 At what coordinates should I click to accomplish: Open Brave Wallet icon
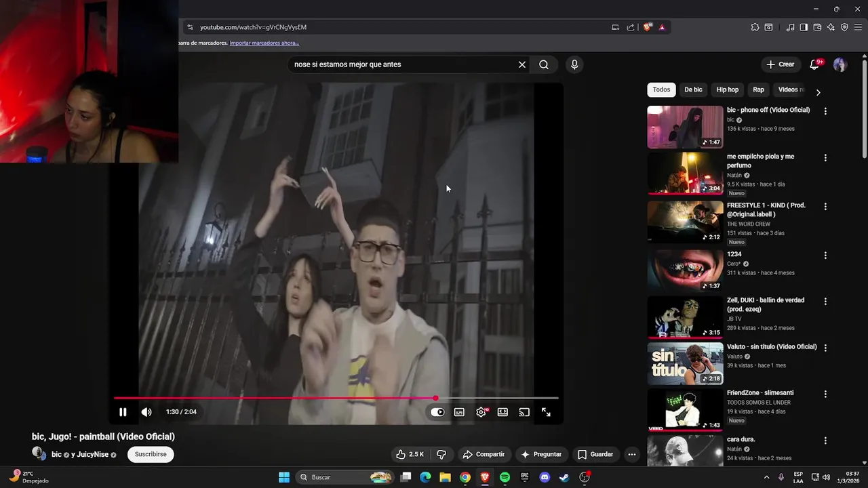[x=817, y=27]
